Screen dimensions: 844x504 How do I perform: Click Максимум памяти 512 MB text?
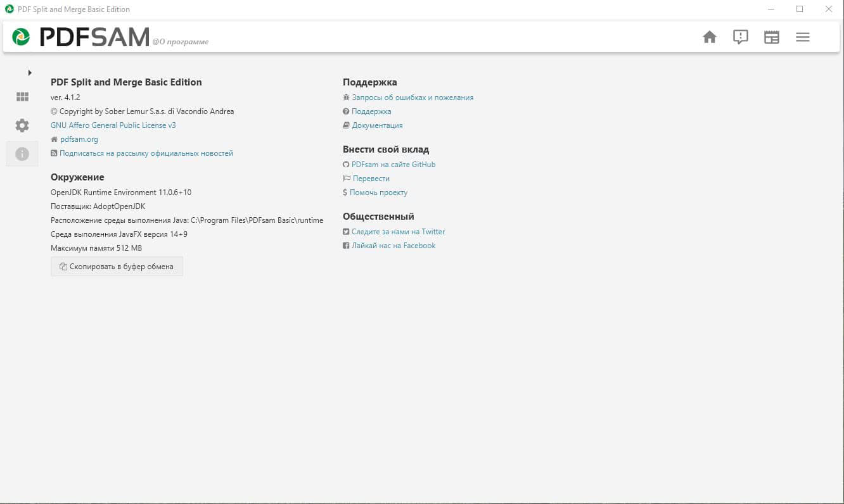click(x=96, y=248)
